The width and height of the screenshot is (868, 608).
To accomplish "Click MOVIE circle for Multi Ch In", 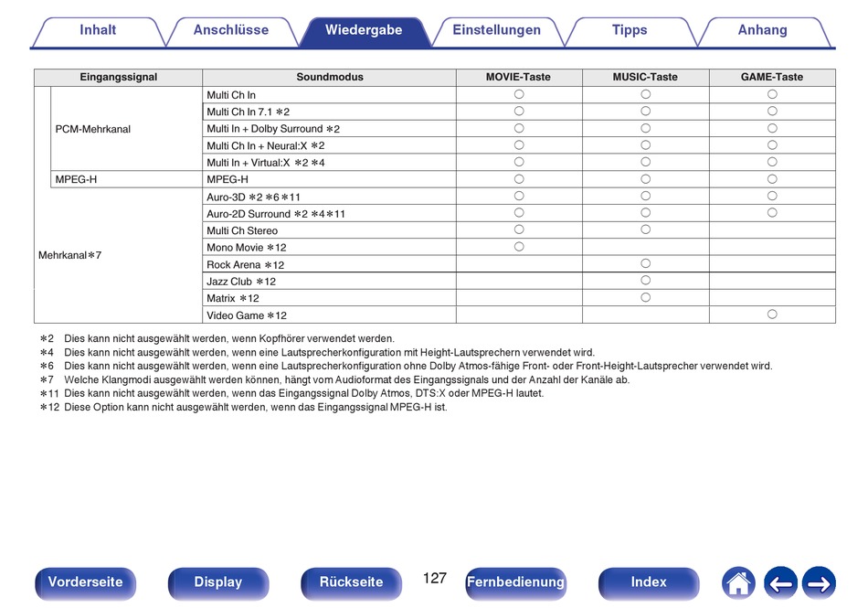I will point(519,94).
